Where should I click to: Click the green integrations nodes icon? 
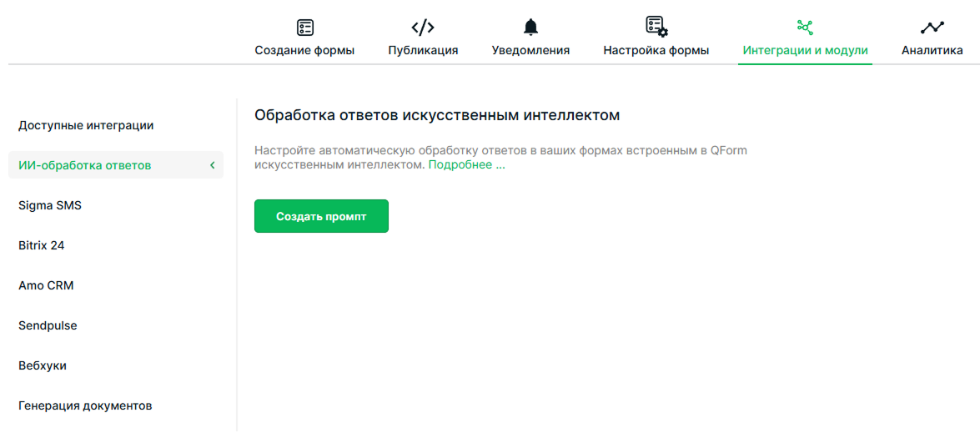point(805,28)
